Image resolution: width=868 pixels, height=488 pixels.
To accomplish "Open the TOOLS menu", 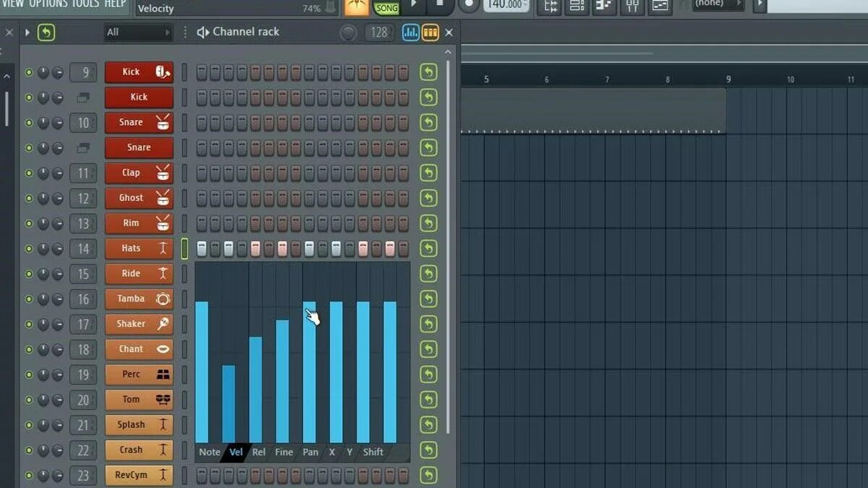I will [86, 4].
